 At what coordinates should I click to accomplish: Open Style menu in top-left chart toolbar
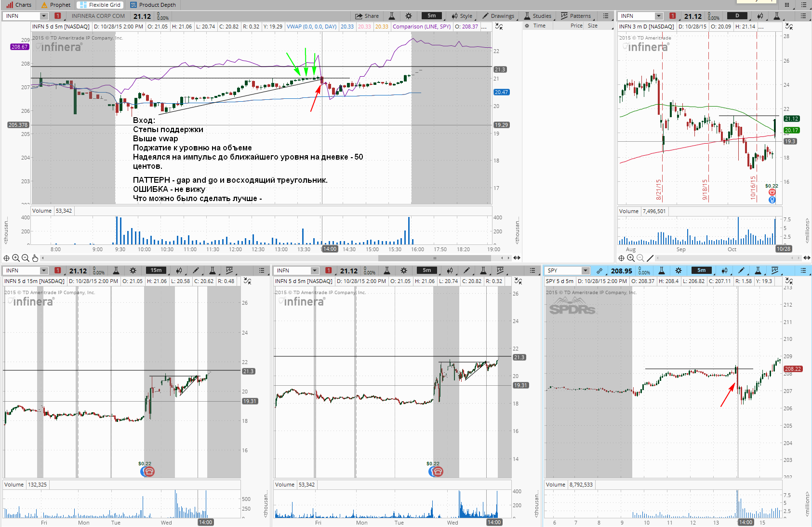tap(462, 16)
